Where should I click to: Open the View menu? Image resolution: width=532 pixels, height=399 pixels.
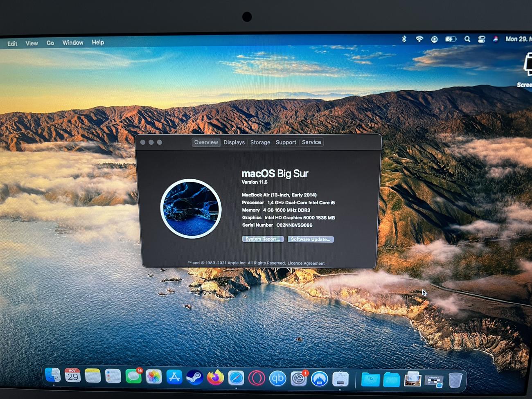[x=32, y=43]
